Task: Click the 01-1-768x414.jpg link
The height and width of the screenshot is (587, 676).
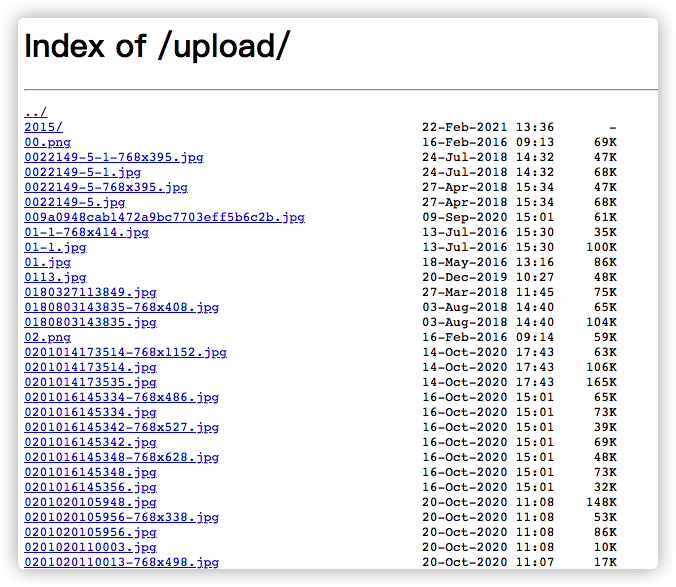Action: (86, 232)
